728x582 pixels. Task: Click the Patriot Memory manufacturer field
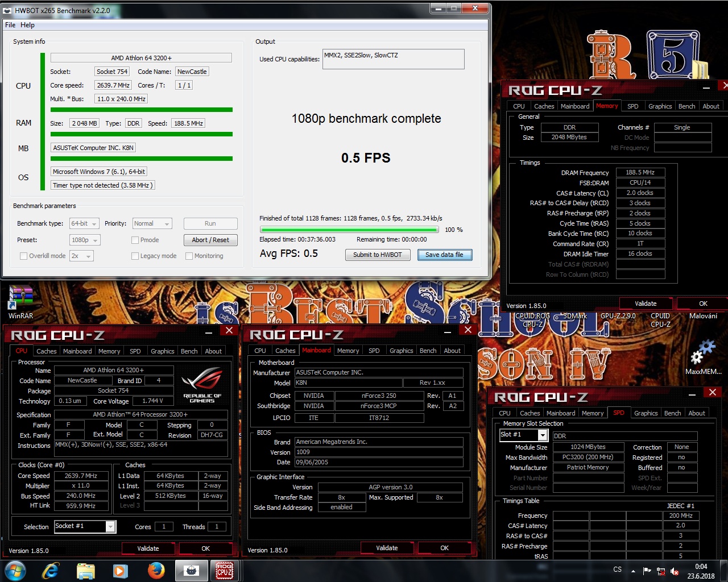588,467
